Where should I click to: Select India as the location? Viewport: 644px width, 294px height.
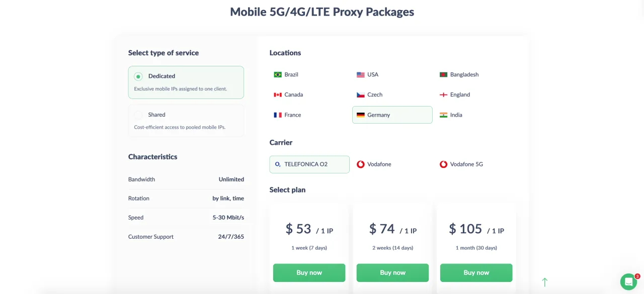pyautogui.click(x=456, y=115)
